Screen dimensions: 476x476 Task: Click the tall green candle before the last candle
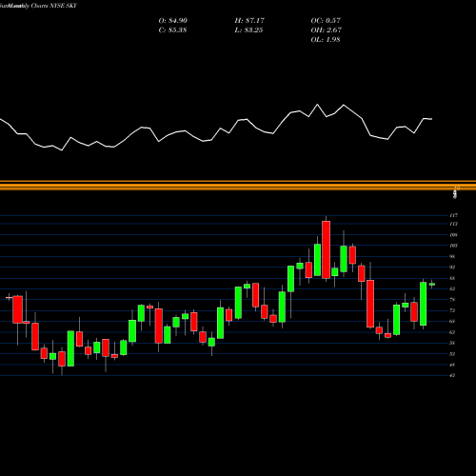[x=423, y=304]
